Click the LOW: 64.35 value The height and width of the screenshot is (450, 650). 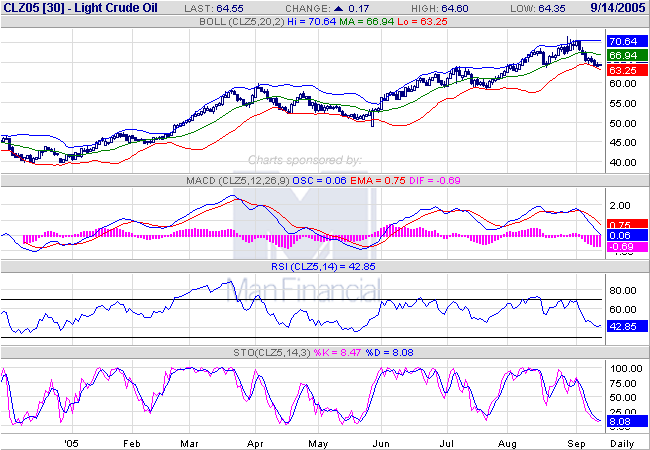(538, 8)
